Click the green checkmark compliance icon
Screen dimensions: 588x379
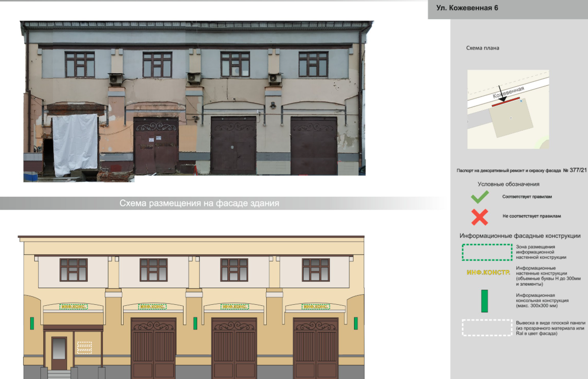[x=479, y=197]
